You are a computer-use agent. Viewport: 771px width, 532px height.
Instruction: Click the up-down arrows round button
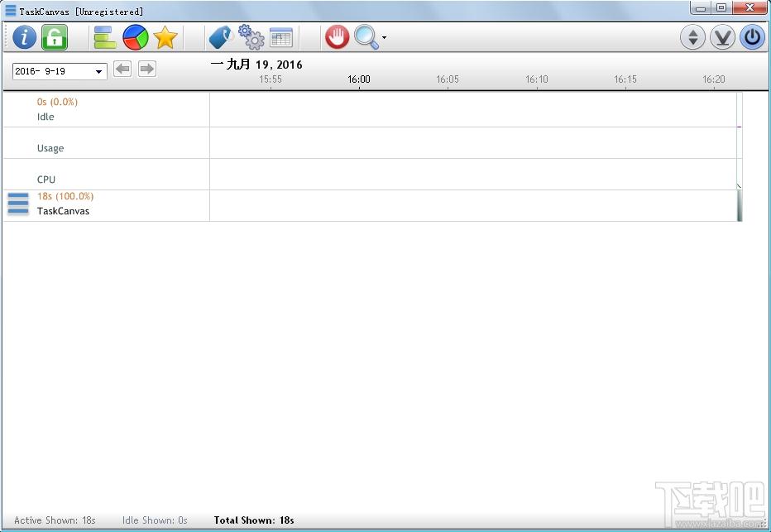click(x=692, y=37)
